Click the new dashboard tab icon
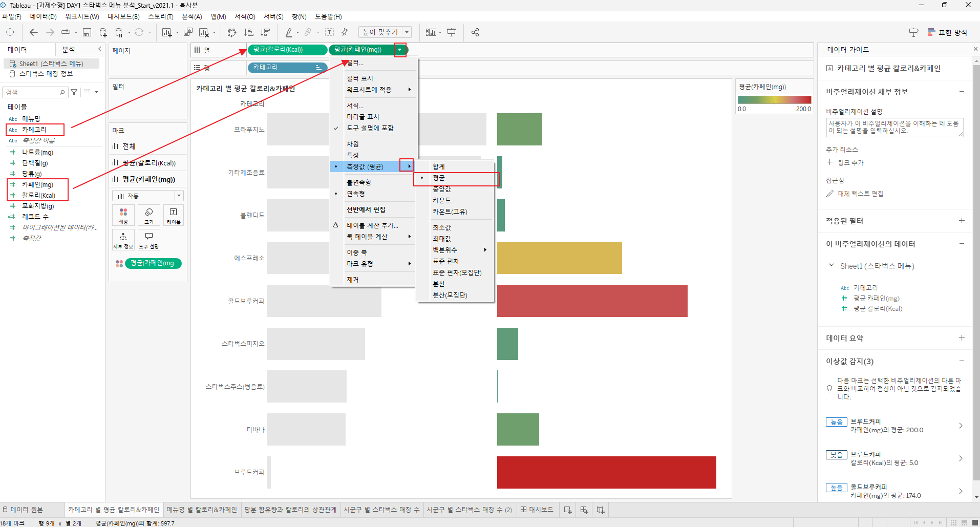 pos(584,510)
